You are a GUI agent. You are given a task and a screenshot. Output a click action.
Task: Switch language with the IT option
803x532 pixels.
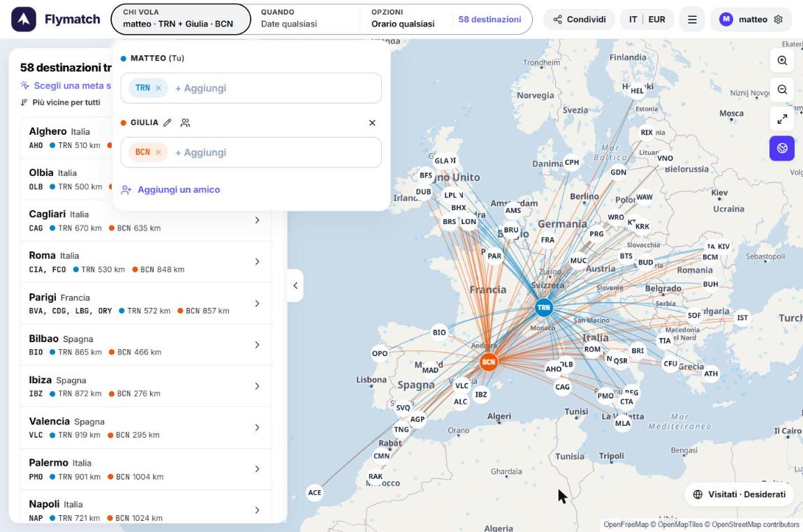click(x=633, y=20)
